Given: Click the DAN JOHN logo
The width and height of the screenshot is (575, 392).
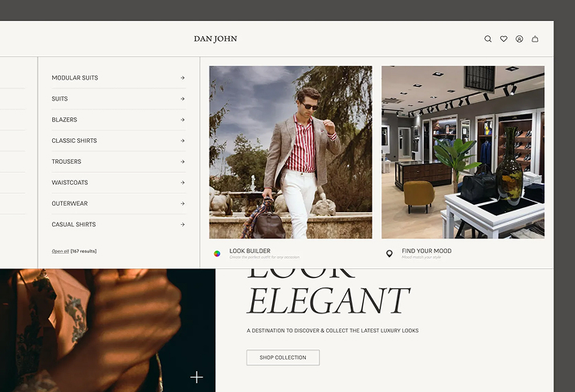Looking at the screenshot, I should tap(215, 39).
